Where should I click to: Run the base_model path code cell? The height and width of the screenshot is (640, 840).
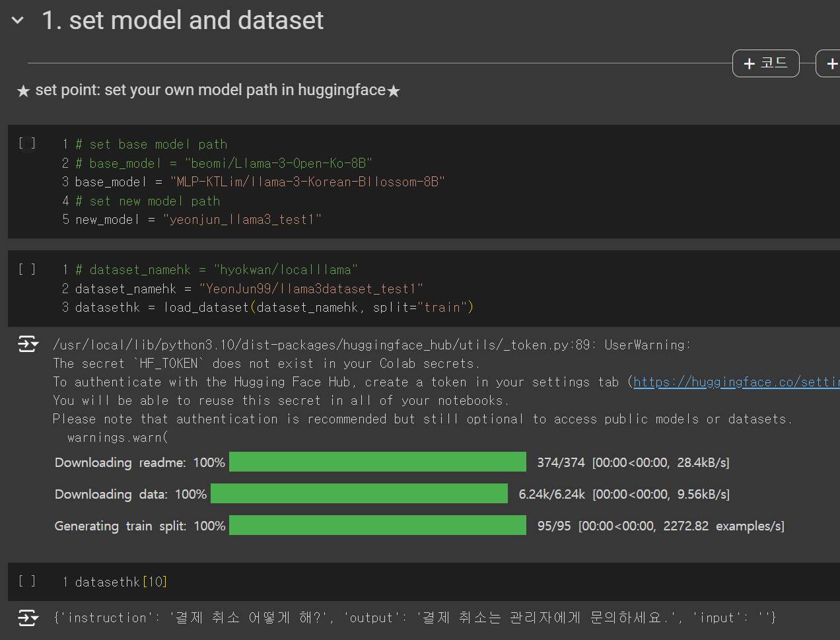click(x=27, y=143)
